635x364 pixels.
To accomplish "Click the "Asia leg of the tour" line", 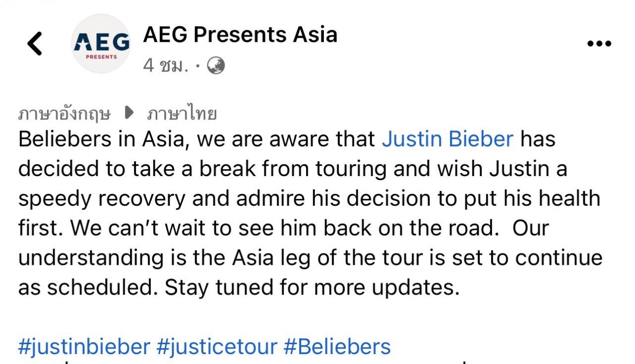I will pos(310,258).
